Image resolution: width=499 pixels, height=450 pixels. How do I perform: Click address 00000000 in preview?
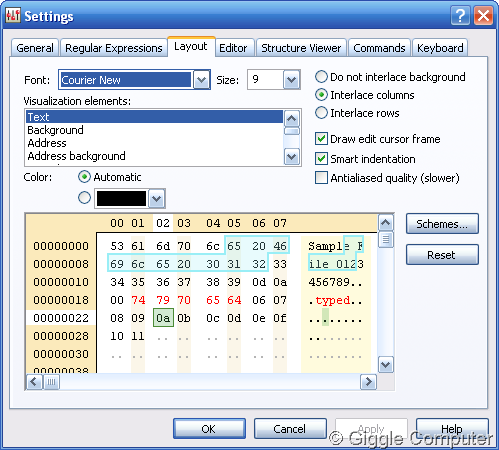pos(61,246)
